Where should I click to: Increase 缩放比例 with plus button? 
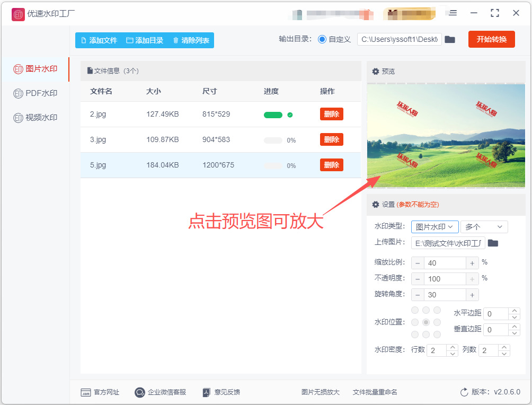click(472, 263)
